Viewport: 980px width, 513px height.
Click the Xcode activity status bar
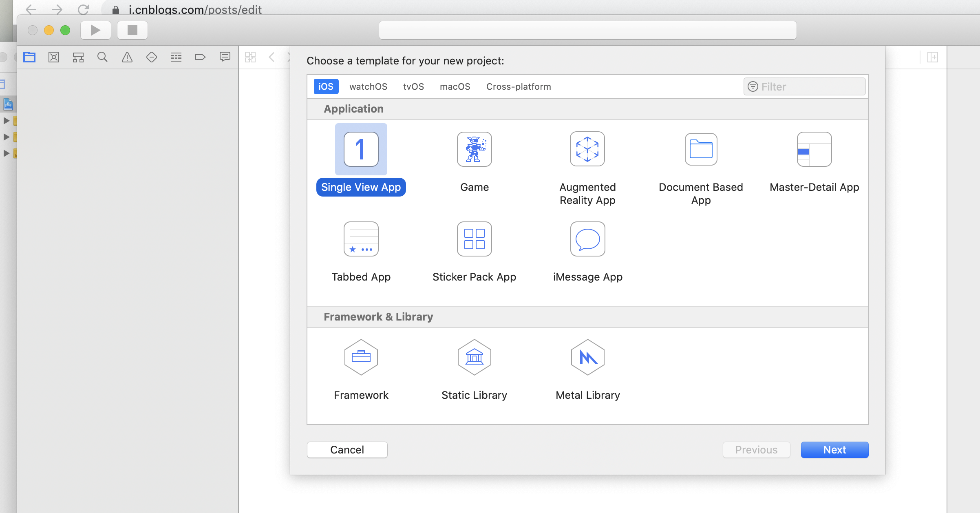[x=588, y=30]
